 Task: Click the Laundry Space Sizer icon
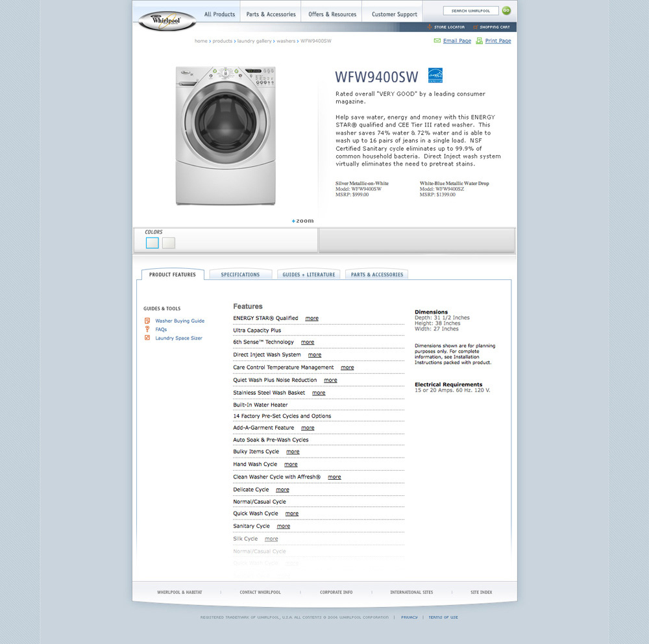point(147,338)
